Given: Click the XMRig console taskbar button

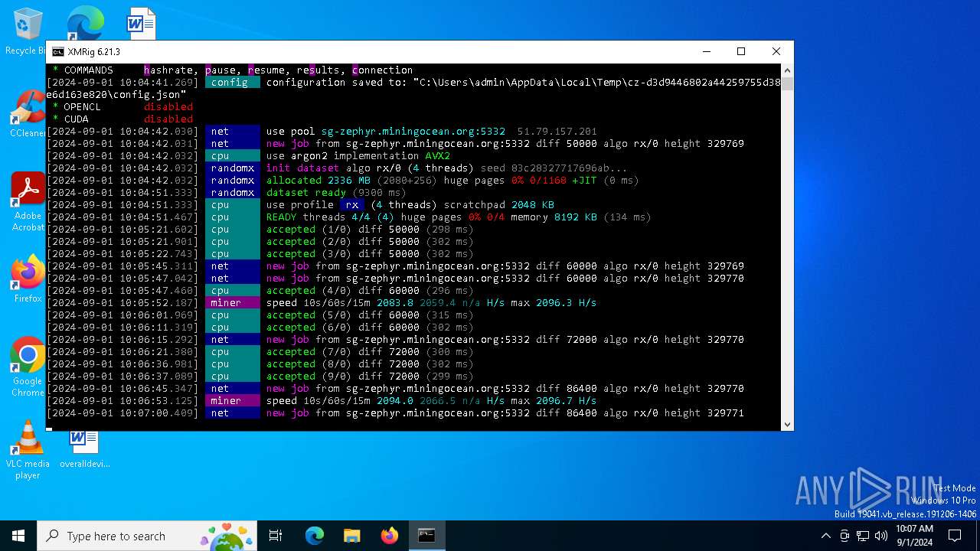Looking at the screenshot, I should tap(426, 536).
